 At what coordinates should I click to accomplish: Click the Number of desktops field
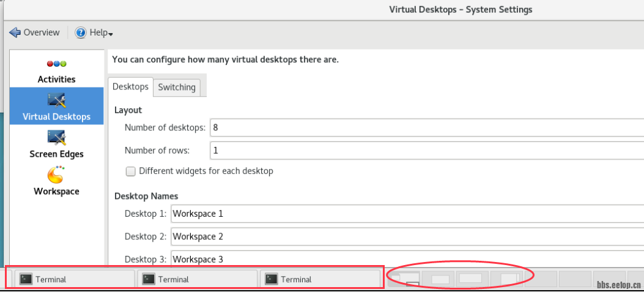click(x=426, y=127)
